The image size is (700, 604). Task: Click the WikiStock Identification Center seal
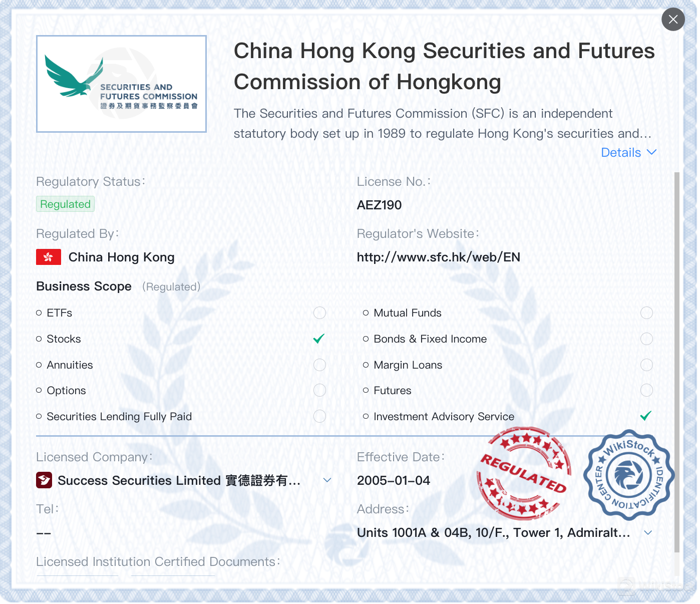(x=629, y=475)
